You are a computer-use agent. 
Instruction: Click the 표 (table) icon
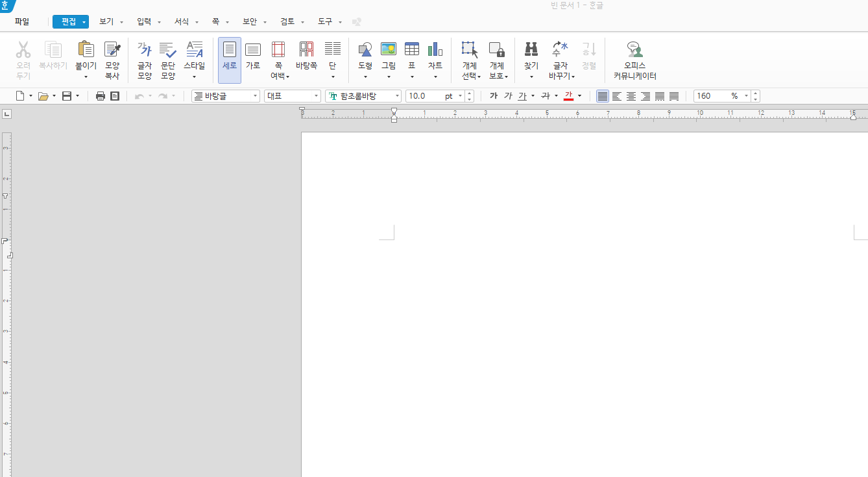(412, 49)
